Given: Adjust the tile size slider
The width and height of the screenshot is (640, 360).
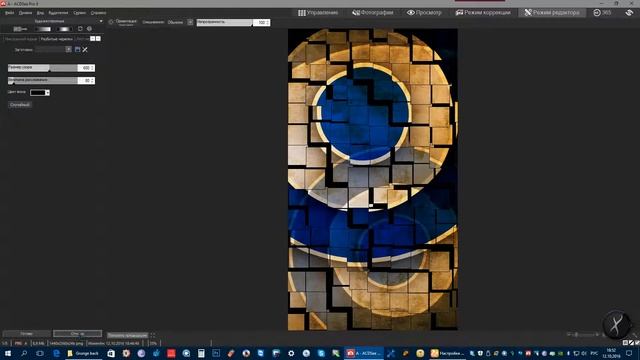Looking at the screenshot, I should coord(42,68).
